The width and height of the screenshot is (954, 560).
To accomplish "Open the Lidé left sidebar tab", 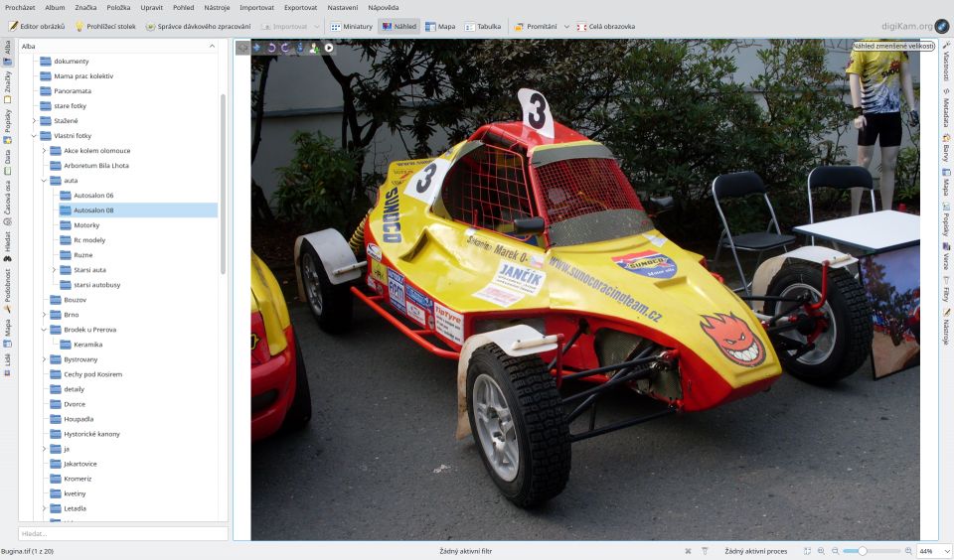I will tap(7, 364).
